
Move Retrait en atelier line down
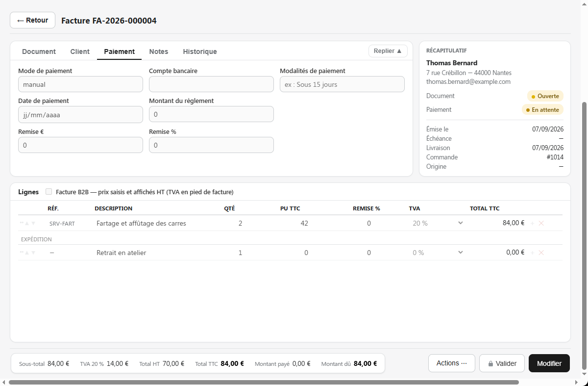[x=33, y=253]
